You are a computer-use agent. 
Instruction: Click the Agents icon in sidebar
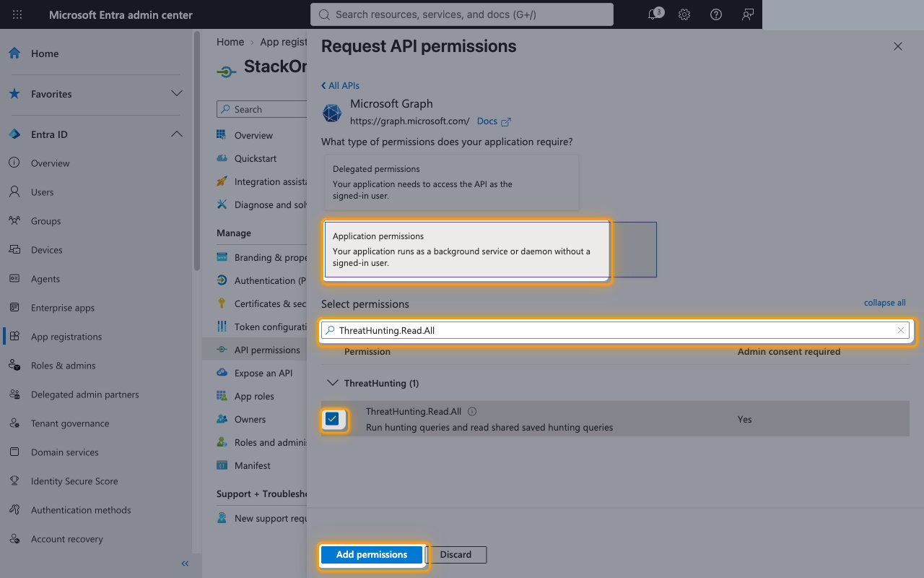(x=14, y=279)
